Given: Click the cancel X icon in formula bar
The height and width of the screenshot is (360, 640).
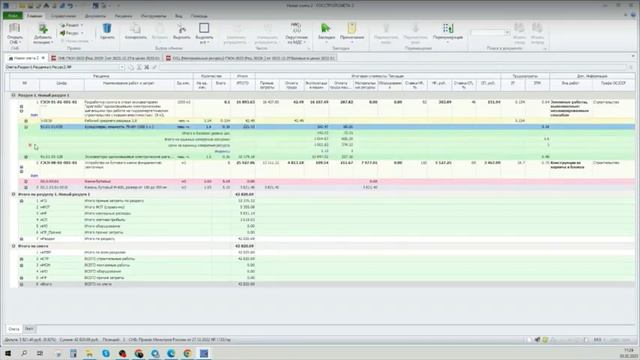Looking at the screenshot, I should [x=147, y=67].
